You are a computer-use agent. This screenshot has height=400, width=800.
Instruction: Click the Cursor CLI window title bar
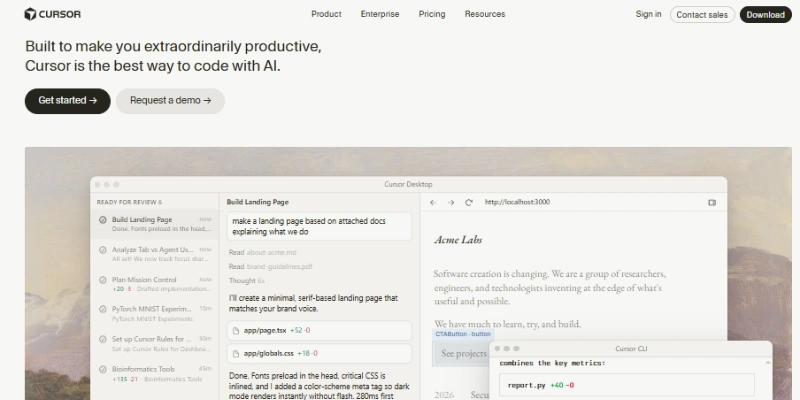click(631, 348)
